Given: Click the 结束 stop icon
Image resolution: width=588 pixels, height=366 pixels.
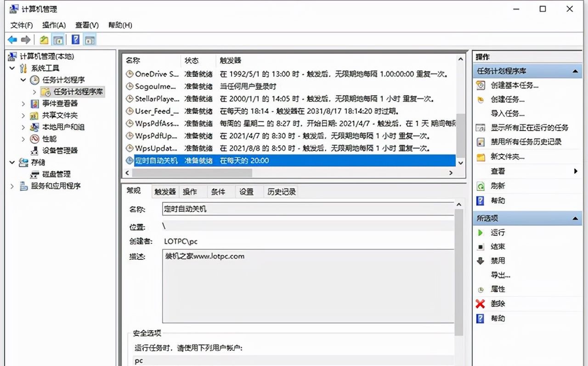Looking at the screenshot, I should tap(481, 247).
